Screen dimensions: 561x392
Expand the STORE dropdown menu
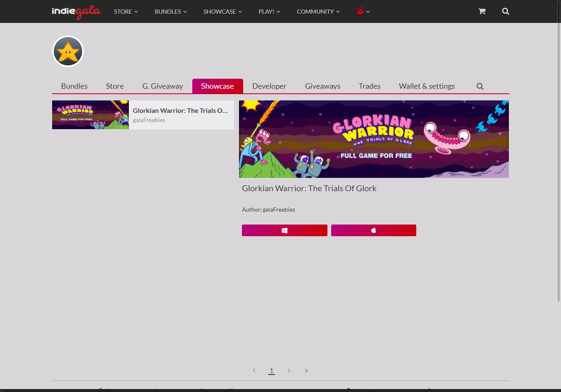coord(126,12)
